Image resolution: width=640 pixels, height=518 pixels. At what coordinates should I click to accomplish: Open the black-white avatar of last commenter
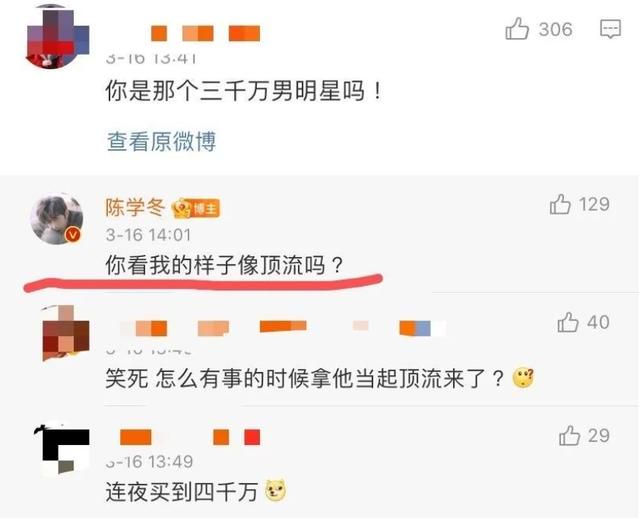63,449
